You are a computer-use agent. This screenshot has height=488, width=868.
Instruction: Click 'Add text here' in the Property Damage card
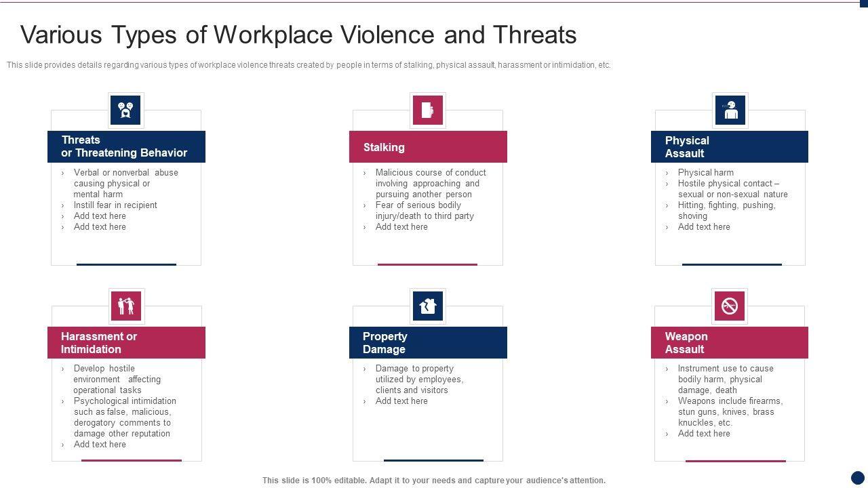[401, 401]
